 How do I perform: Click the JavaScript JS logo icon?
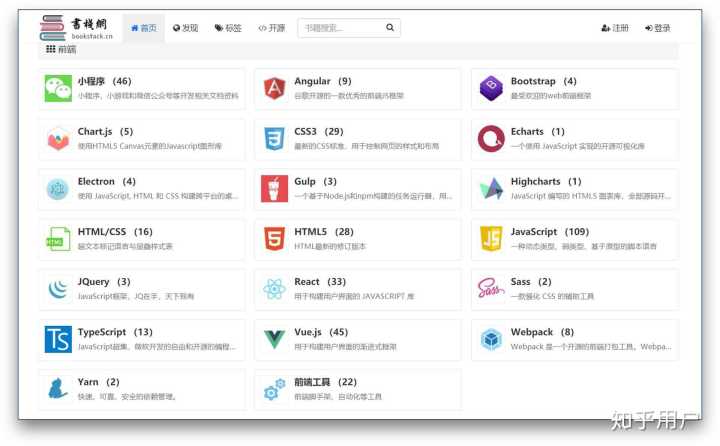pyautogui.click(x=491, y=239)
